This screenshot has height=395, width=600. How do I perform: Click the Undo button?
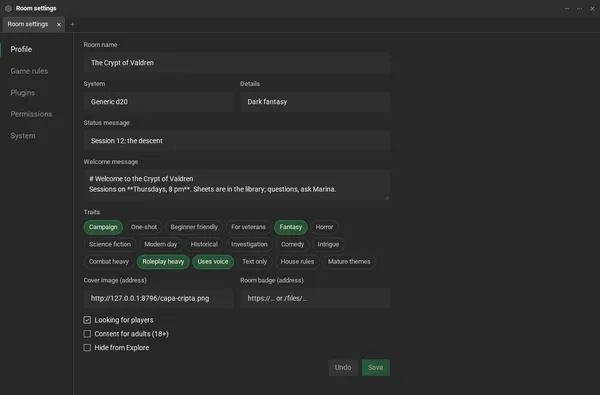(x=343, y=367)
